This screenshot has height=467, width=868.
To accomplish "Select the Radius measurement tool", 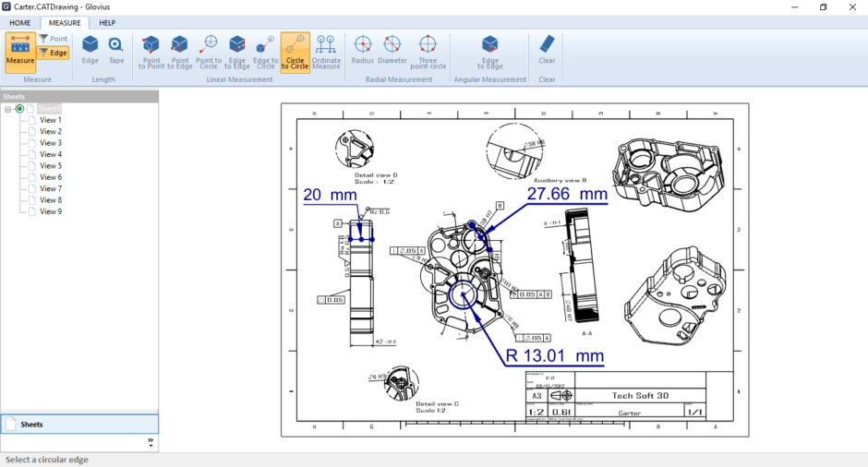I will click(x=363, y=50).
